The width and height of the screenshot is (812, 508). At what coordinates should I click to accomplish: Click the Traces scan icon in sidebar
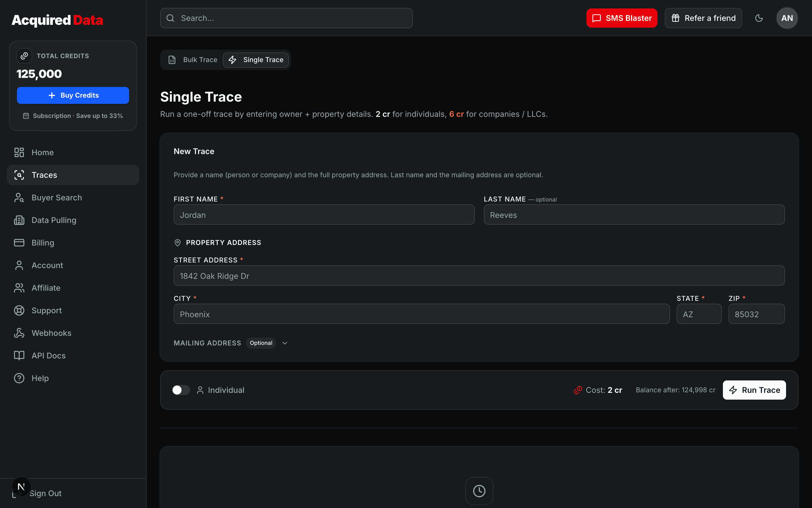click(x=19, y=175)
